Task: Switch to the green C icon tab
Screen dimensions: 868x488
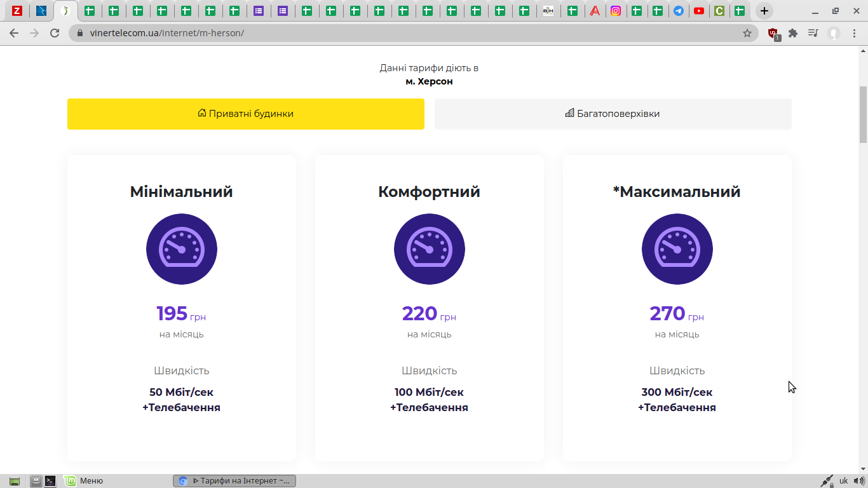Action: pos(719,11)
